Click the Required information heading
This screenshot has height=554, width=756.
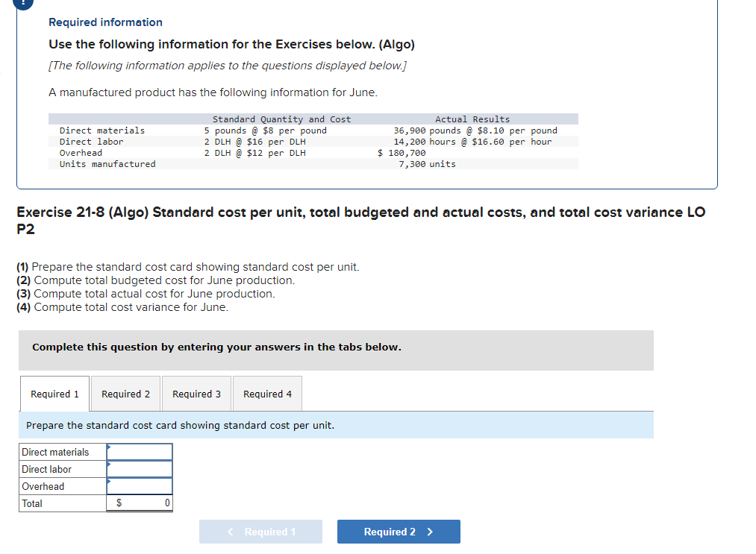tap(105, 22)
